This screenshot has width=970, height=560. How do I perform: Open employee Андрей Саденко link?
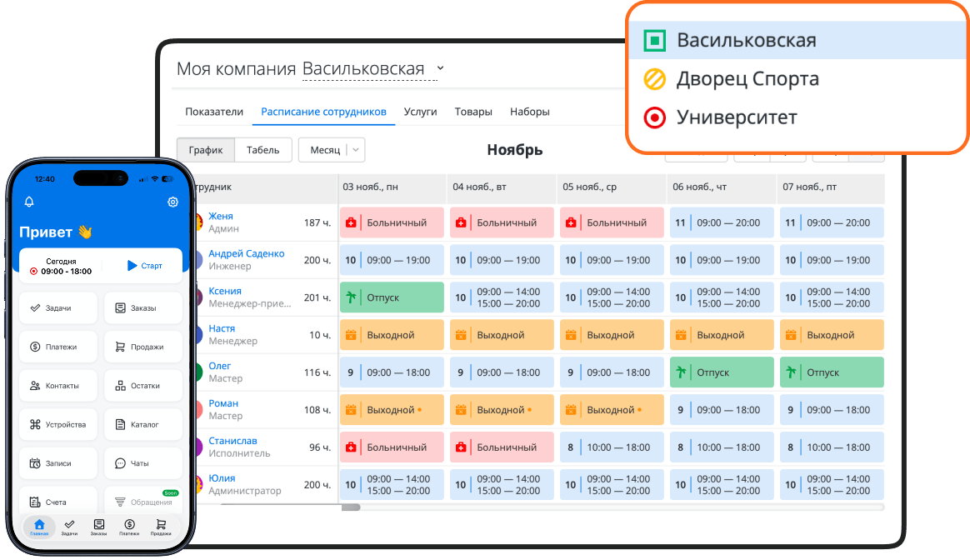246,253
